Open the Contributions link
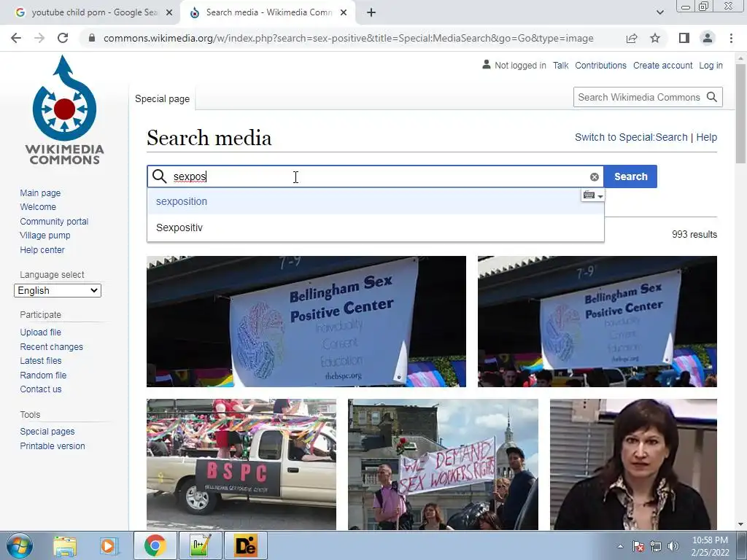747x560 pixels. (600, 65)
